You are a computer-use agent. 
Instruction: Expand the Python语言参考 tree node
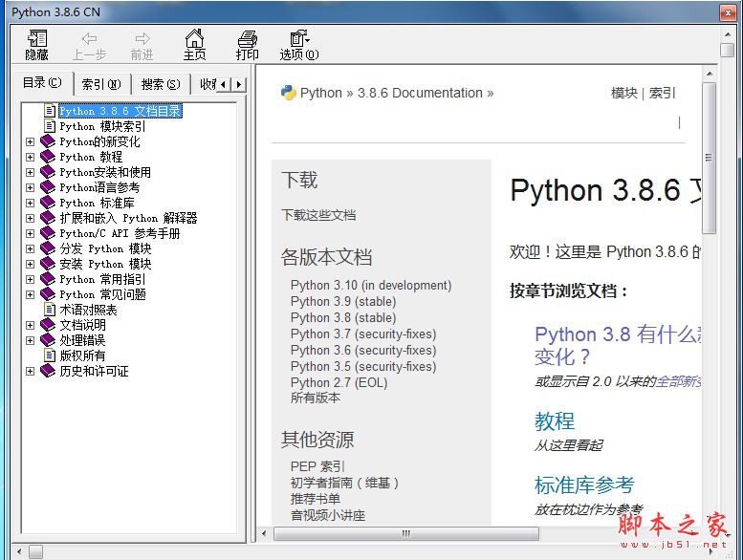tap(31, 187)
